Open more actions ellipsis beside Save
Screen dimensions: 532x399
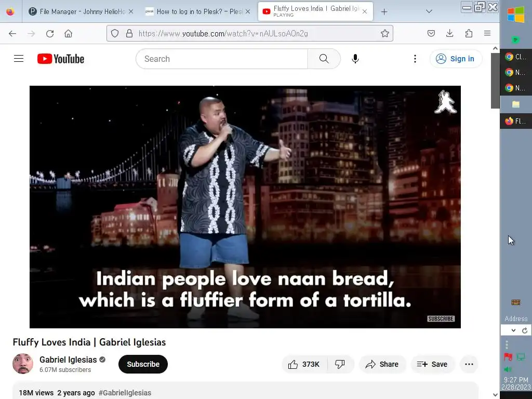coord(469,364)
